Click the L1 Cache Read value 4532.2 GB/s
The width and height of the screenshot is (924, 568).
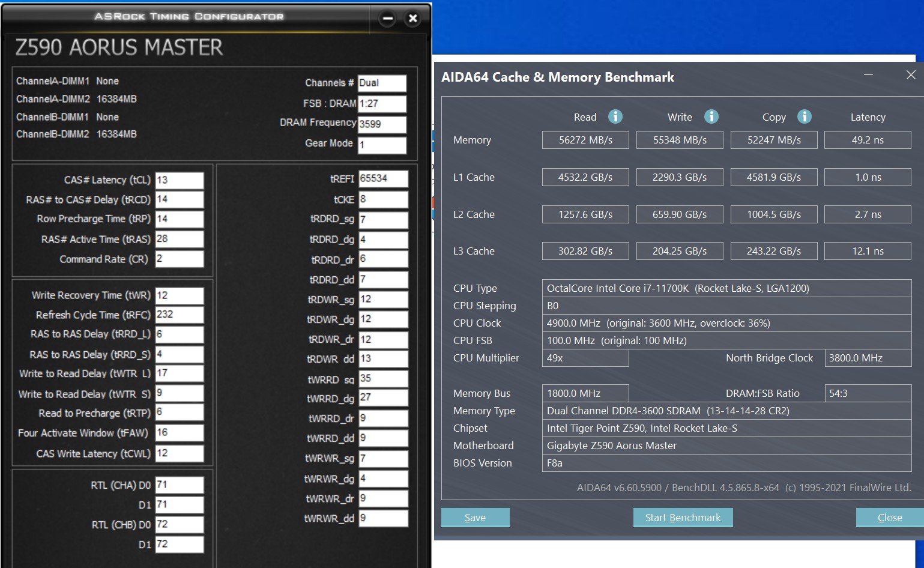click(x=585, y=177)
